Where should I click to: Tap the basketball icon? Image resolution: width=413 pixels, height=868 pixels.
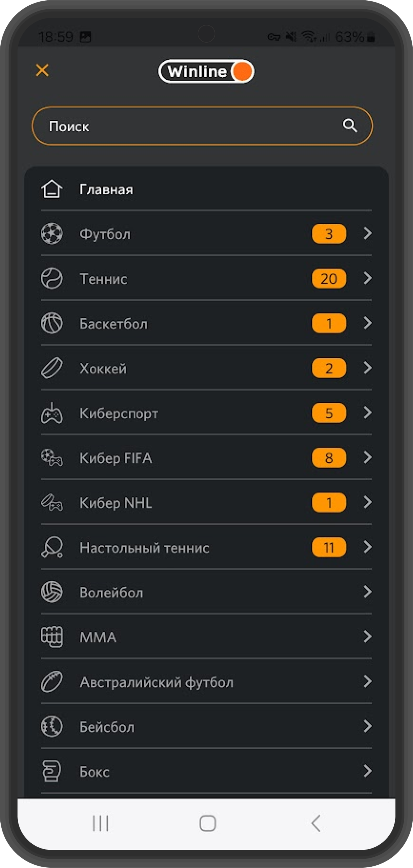[x=52, y=323]
